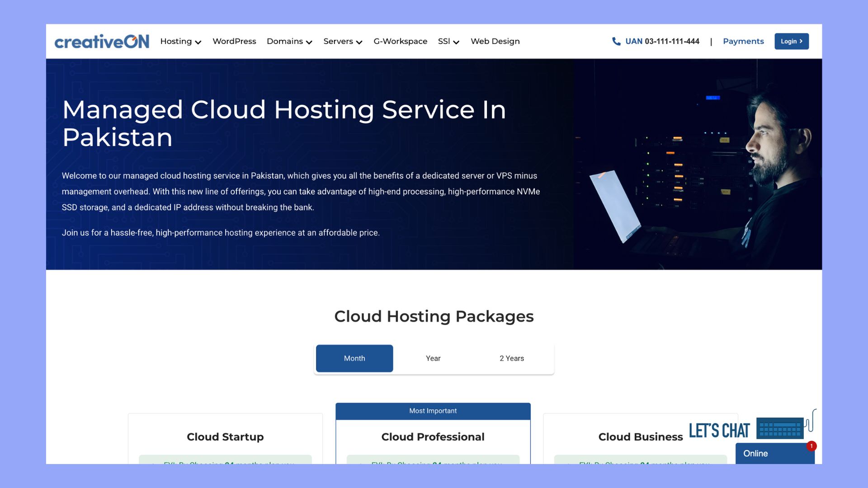
Task: Click the red notification badge on chat
Action: [812, 446]
